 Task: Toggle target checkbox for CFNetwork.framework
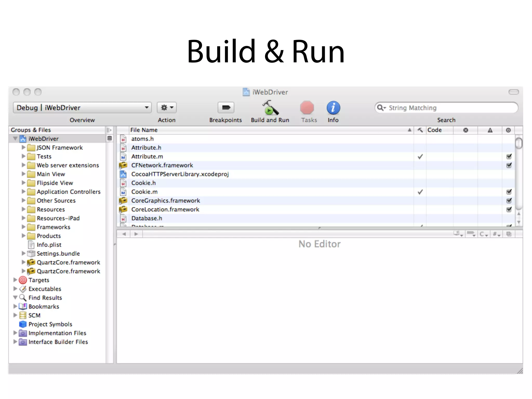point(509,165)
